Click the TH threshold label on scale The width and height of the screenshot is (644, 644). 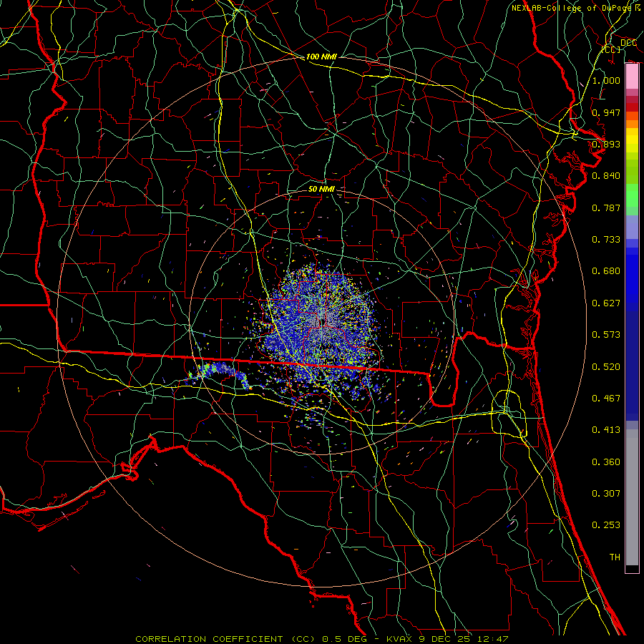(615, 557)
